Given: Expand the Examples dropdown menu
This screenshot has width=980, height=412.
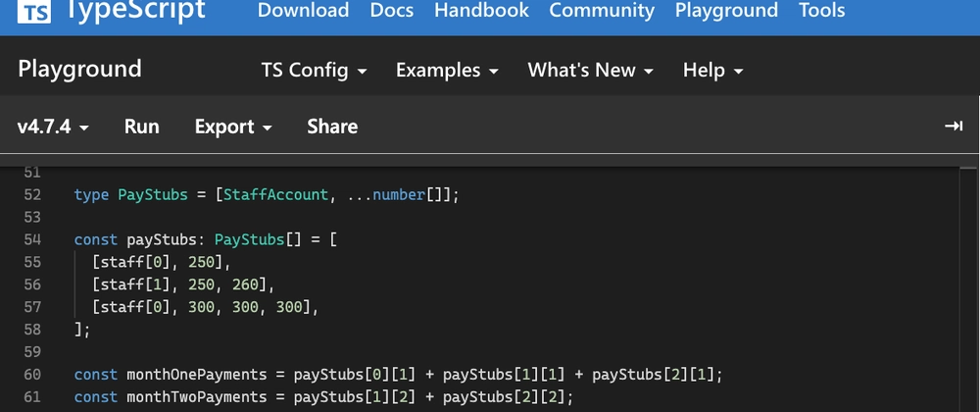Looking at the screenshot, I should click(447, 71).
